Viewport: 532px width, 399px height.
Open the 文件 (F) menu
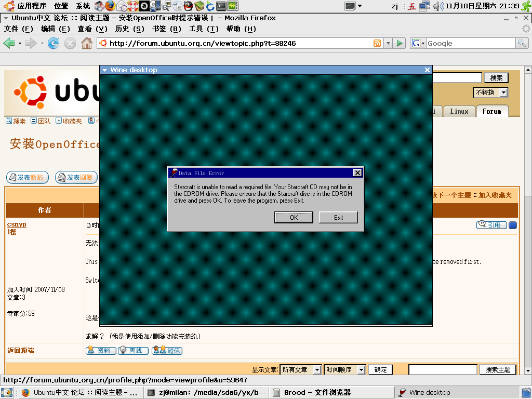(x=18, y=29)
